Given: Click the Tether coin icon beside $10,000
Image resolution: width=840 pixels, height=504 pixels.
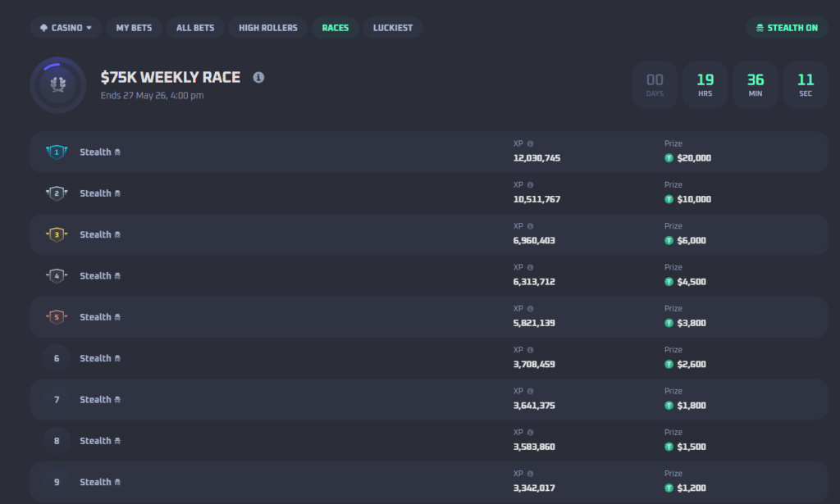Looking at the screenshot, I should [x=669, y=199].
